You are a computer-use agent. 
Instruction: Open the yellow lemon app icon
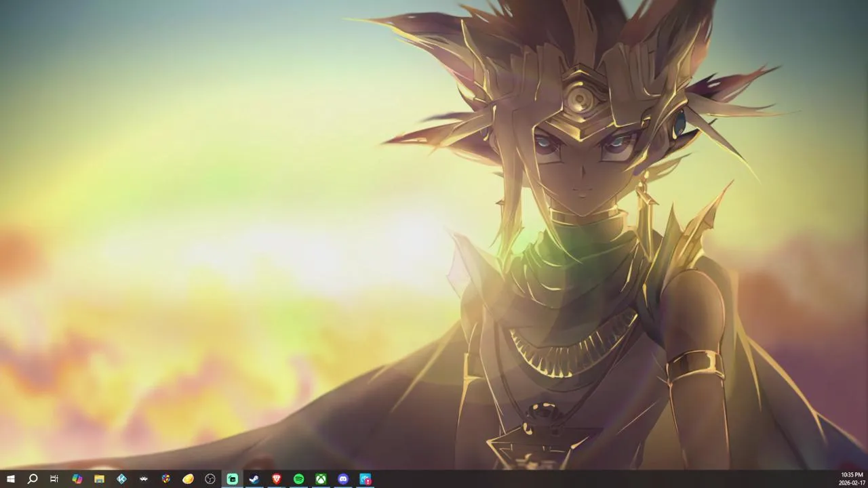point(188,479)
